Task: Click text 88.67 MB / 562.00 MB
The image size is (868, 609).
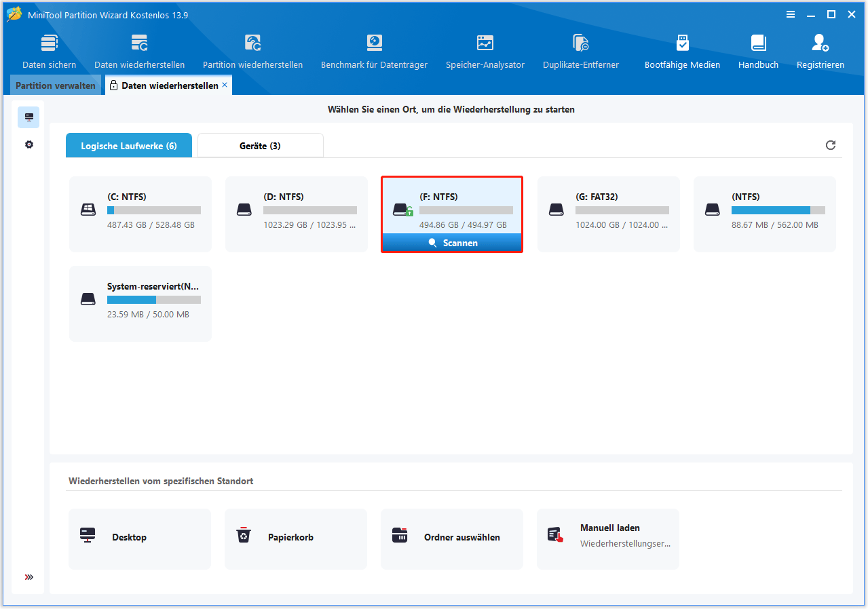Action: coord(774,225)
